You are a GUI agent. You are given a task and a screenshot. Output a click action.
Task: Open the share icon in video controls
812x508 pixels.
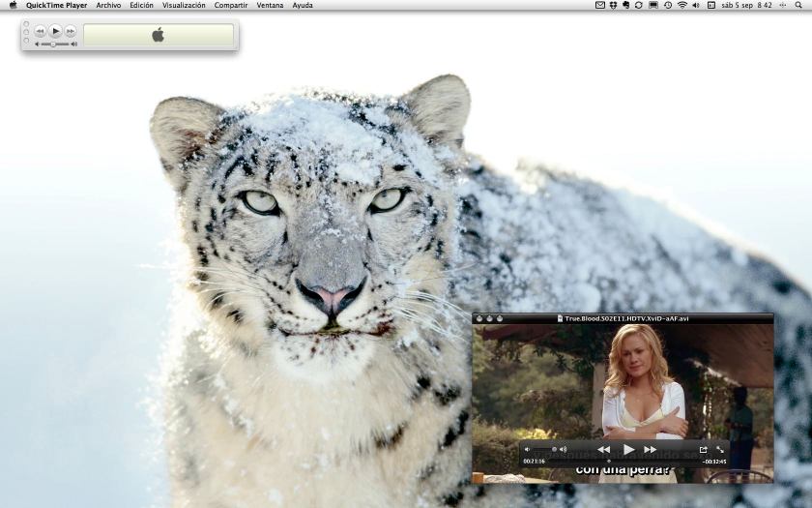(x=703, y=449)
